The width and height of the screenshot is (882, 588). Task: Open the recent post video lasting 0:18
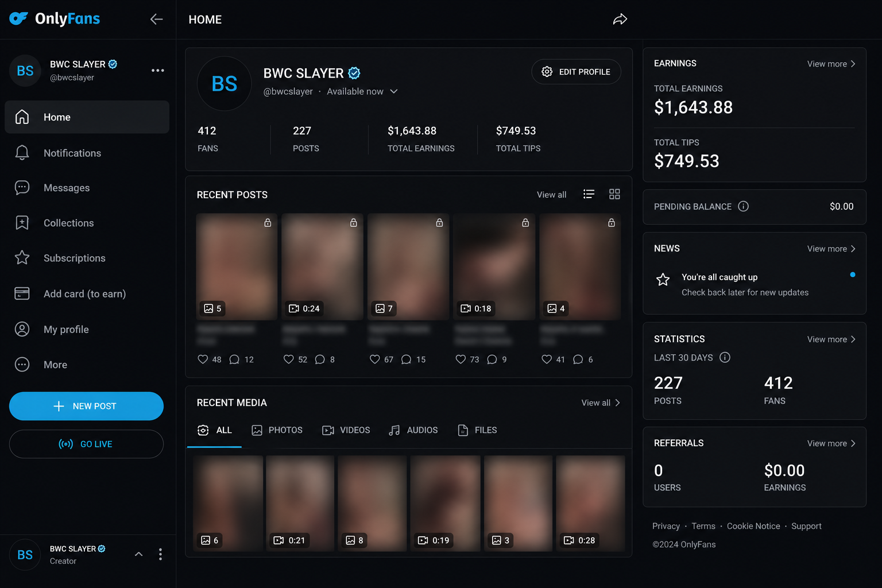pos(494,266)
